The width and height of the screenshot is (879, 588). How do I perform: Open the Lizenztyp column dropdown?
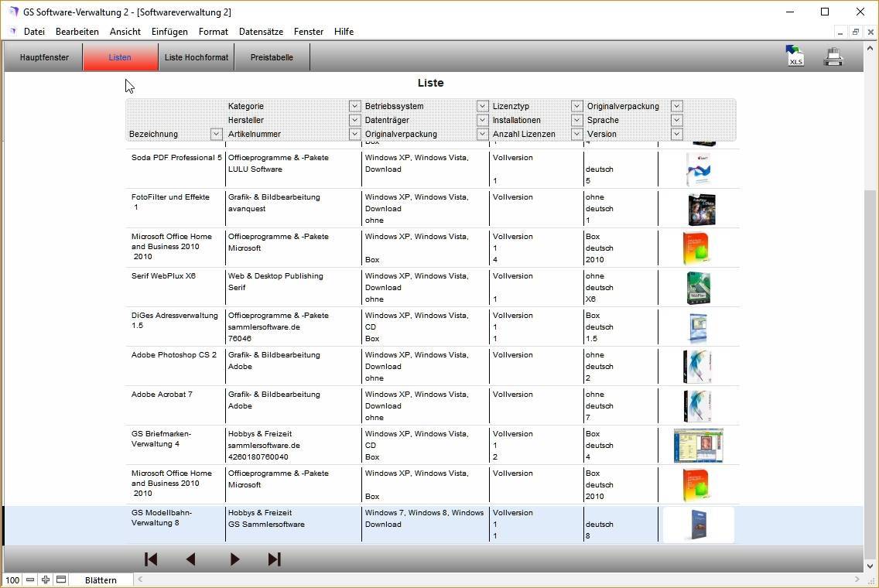(x=576, y=106)
